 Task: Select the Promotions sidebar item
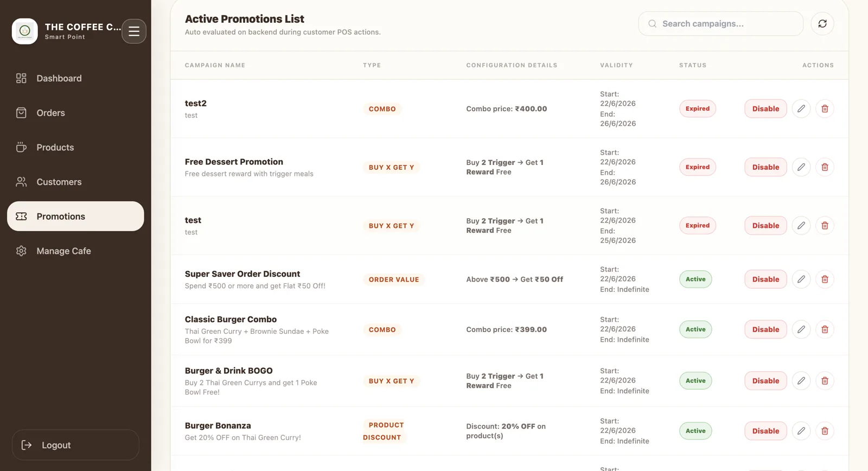[75, 217]
